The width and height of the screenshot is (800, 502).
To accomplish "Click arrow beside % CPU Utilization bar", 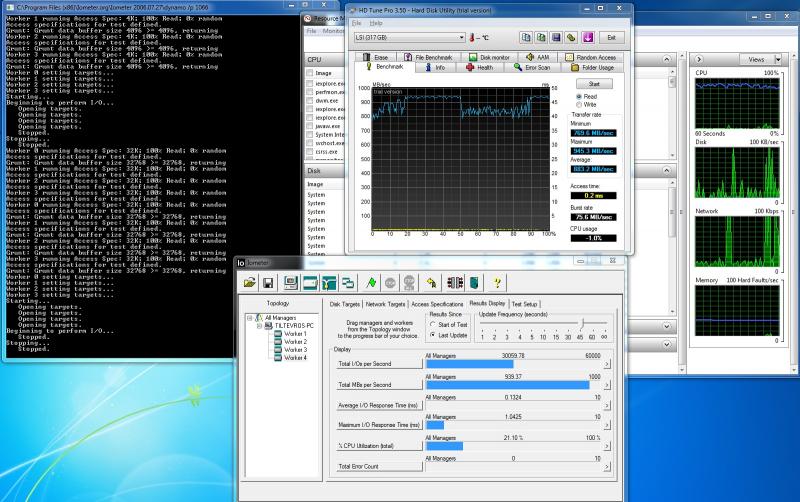I will [607, 446].
